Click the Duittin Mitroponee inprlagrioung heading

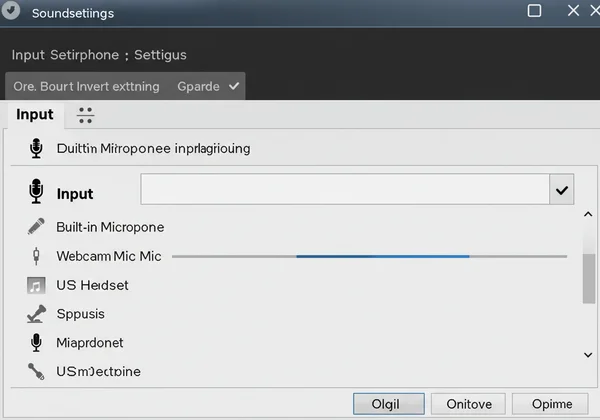click(x=153, y=148)
